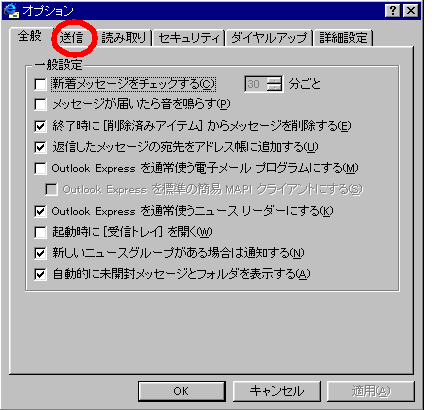Screen dimensions: 440x410
Task: Go to the ダイヤルアップ tab
Action: (x=269, y=37)
